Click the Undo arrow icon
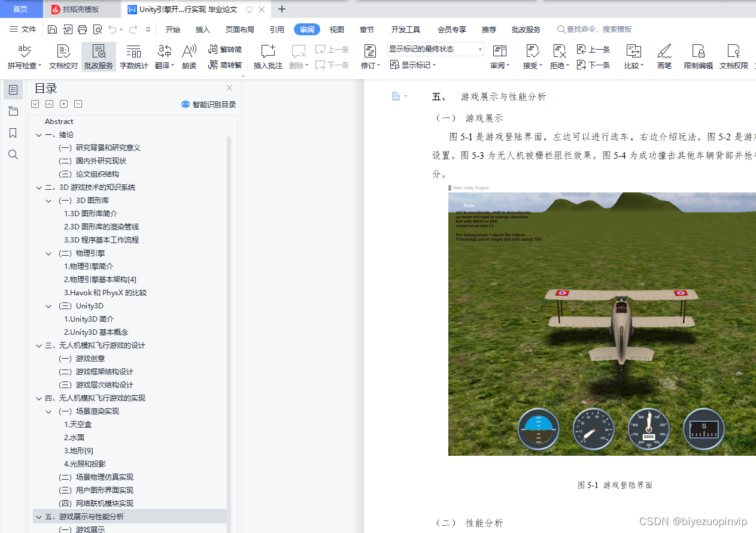The image size is (756, 533). (113, 29)
